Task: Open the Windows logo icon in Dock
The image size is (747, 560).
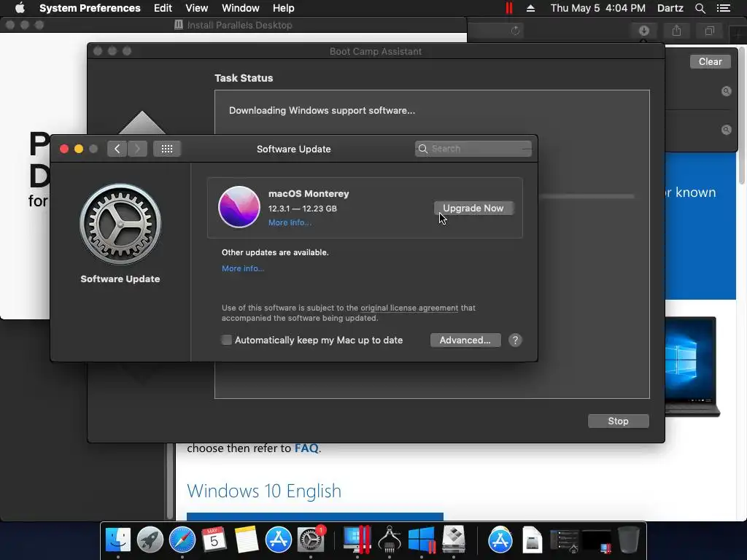Action: coord(422,540)
